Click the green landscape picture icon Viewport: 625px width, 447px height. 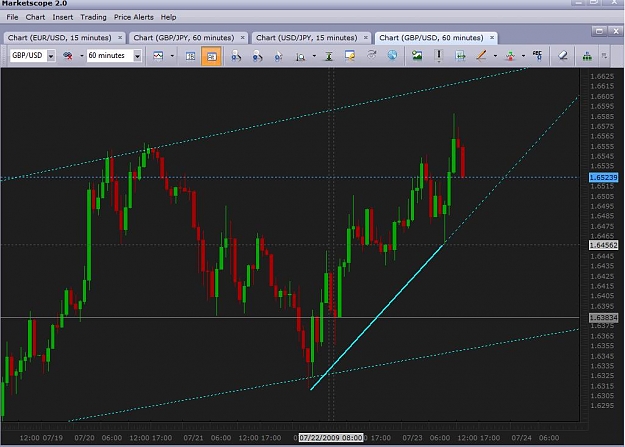(417, 55)
